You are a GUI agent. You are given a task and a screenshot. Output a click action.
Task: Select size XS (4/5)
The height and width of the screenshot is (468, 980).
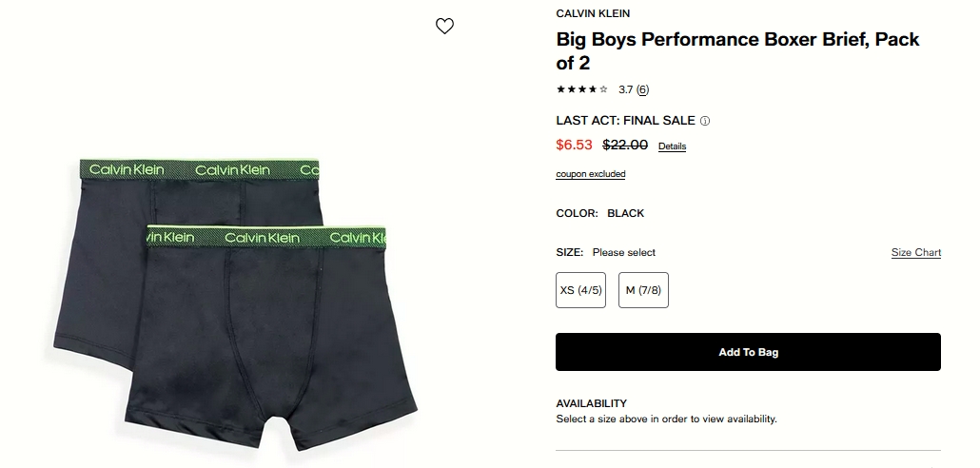581,290
